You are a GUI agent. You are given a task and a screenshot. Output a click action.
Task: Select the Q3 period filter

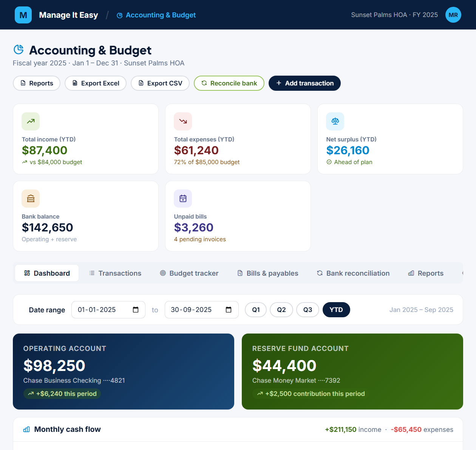(x=308, y=310)
